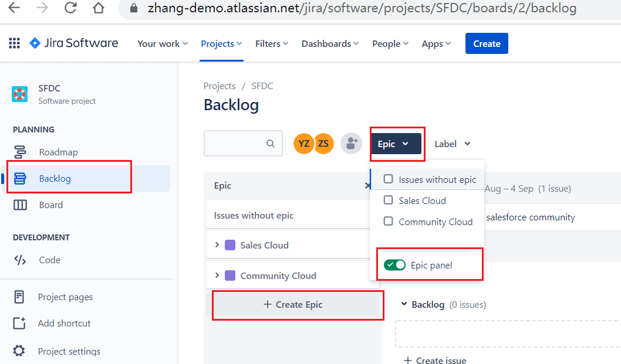Open the SFDC breadcrumb link

[262, 86]
